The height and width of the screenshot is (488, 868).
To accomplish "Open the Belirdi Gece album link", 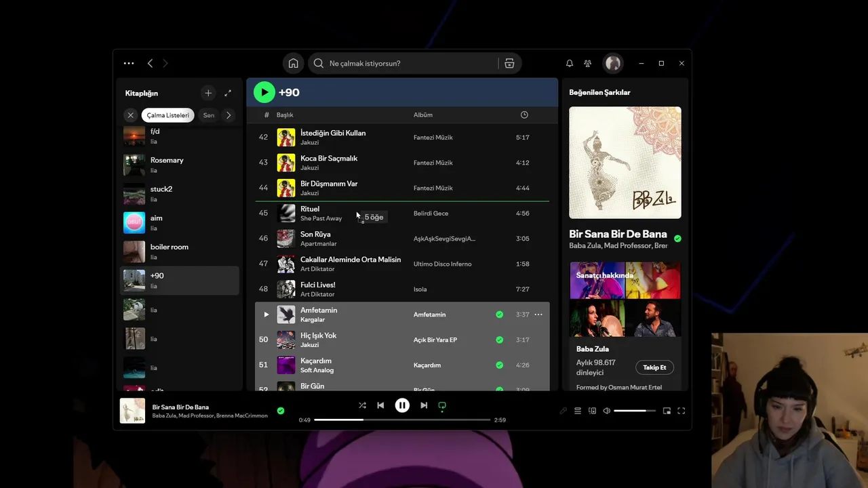I will pyautogui.click(x=431, y=213).
